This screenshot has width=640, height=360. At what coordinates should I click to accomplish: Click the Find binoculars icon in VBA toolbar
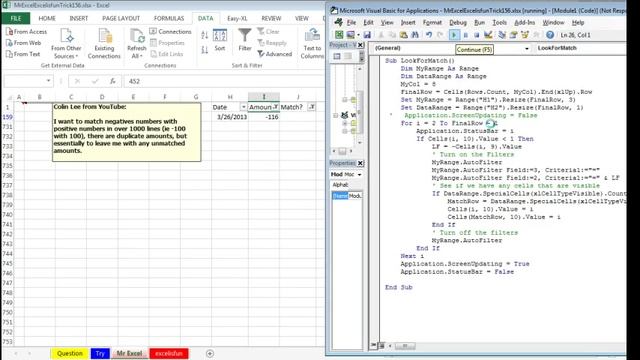[415, 35]
